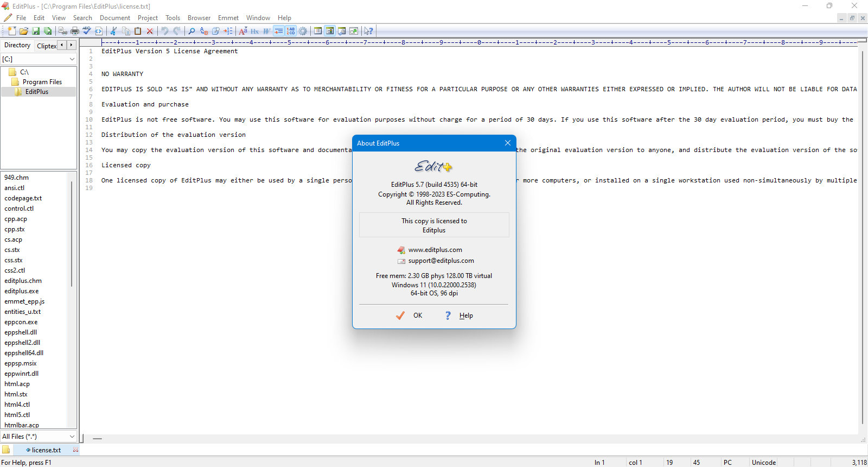
Task: Open Preferences with the gear icon
Action: (303, 31)
